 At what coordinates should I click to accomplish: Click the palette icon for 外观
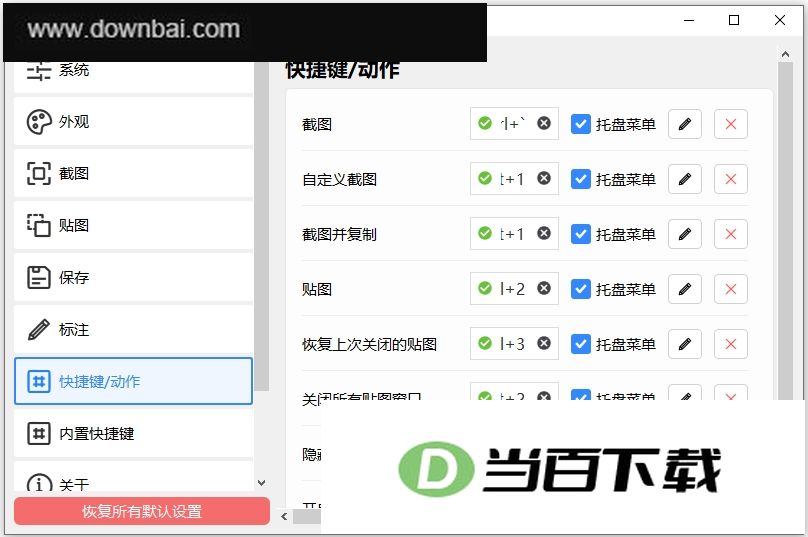[x=39, y=122]
